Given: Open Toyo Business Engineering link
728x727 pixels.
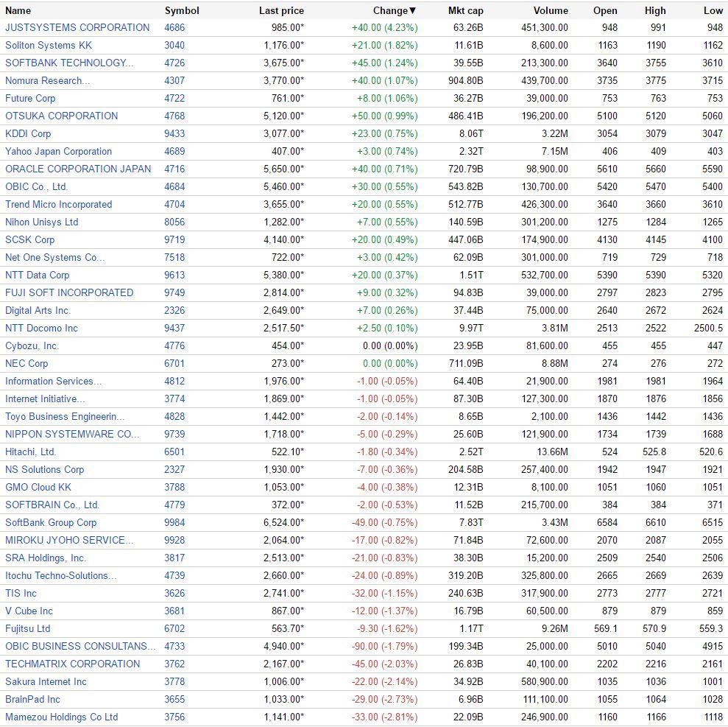Looking at the screenshot, I should coord(65,416).
